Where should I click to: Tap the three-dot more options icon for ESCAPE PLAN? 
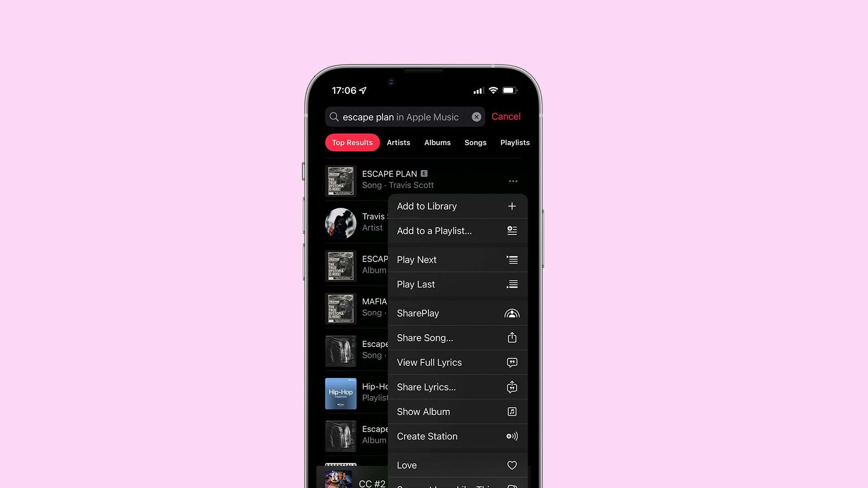coord(513,181)
